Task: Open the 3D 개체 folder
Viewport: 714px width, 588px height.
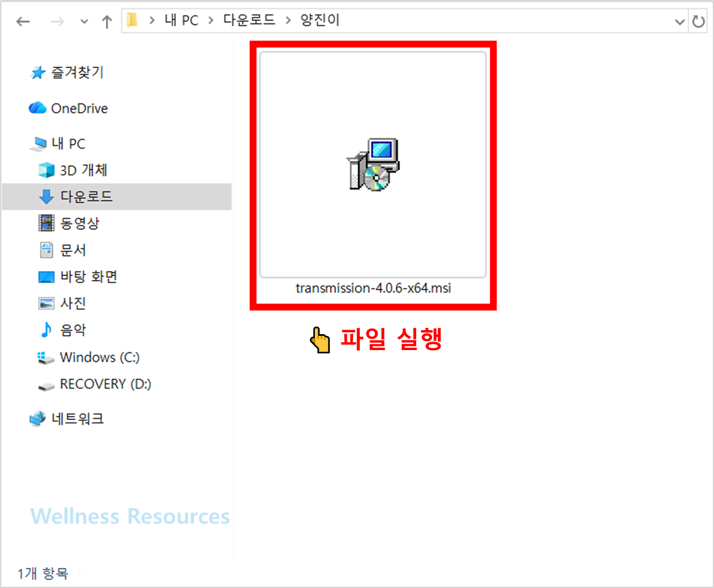Action: (x=84, y=170)
